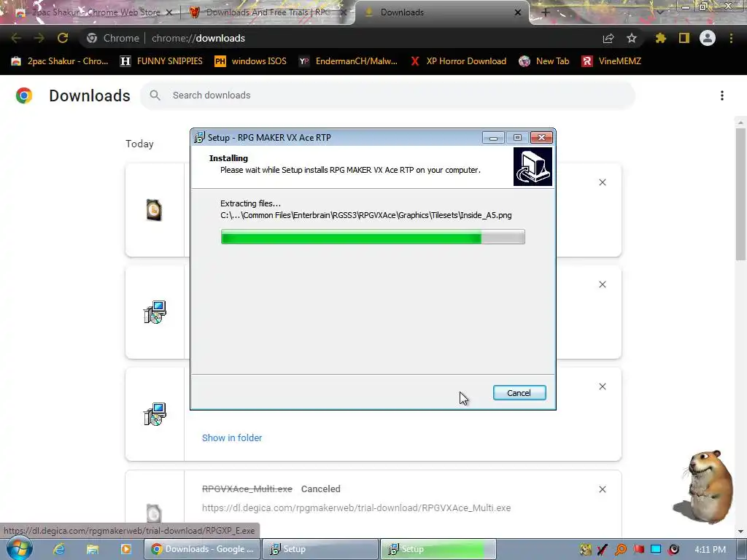Cancel the RPG MAKER VX Ace RTP installation
The image size is (747, 560).
tap(519, 393)
